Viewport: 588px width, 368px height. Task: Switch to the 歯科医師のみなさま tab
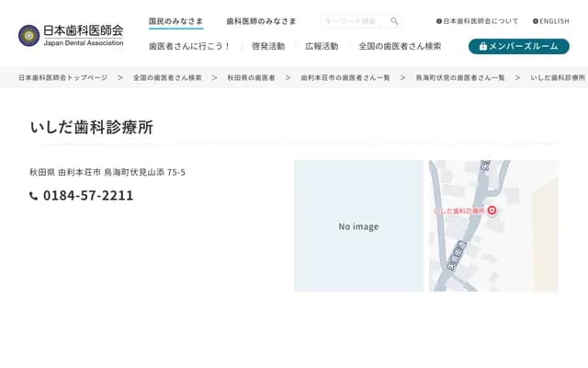coord(261,21)
